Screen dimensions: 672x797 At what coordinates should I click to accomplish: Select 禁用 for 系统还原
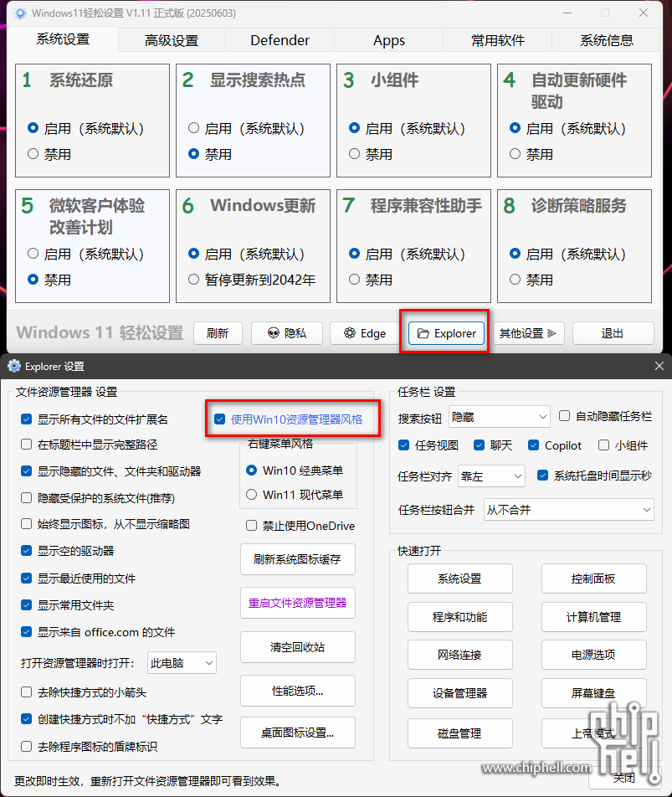click(x=33, y=154)
